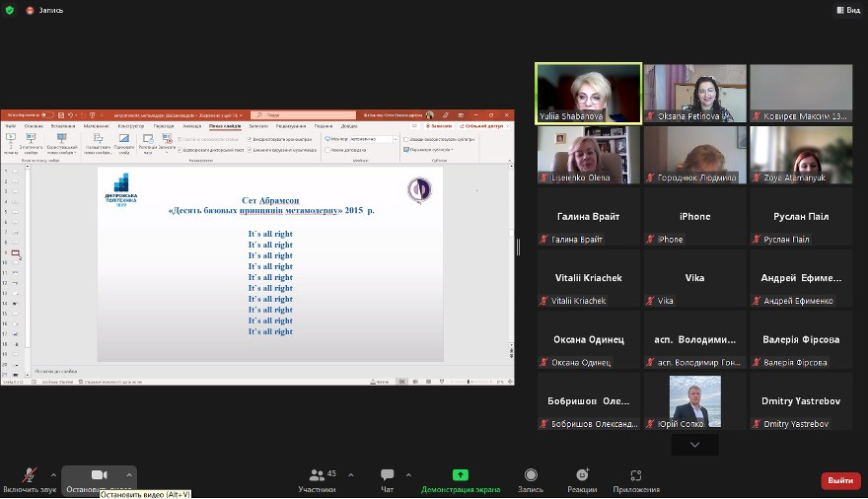This screenshot has height=499, width=868.
Task: Toggle AutoSave switch in PowerPoint title bar
Action: click(x=47, y=115)
